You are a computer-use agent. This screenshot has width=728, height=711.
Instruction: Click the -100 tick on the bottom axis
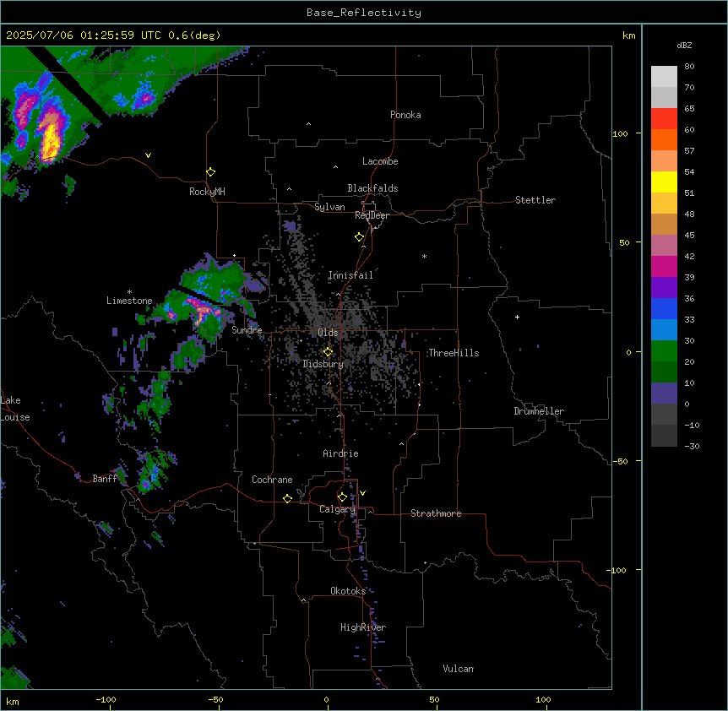click(106, 699)
